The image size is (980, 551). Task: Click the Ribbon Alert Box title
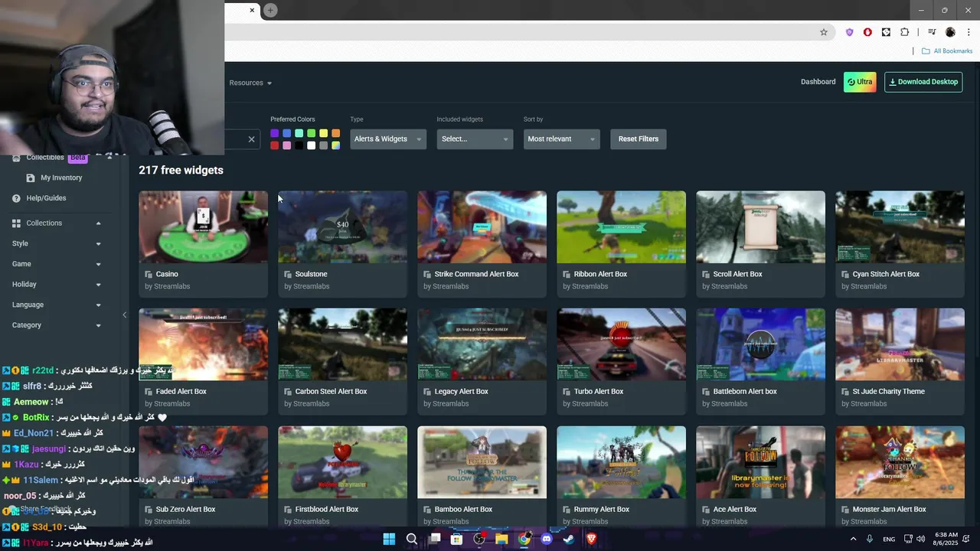600,274
